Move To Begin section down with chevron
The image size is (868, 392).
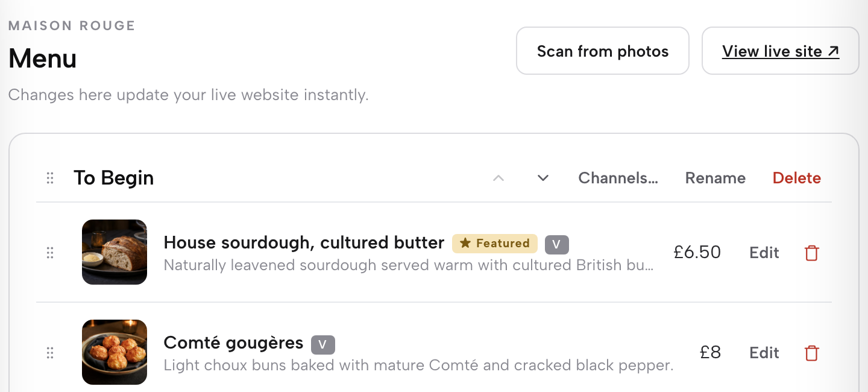[543, 178]
